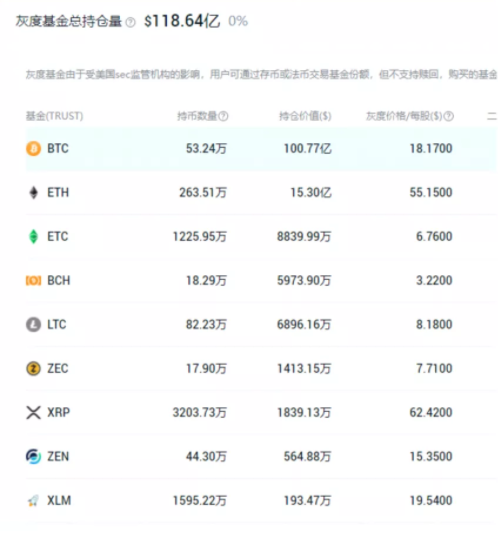Click ZEC holdings amount 17.90万
The width and height of the screenshot is (498, 535).
[x=206, y=368]
